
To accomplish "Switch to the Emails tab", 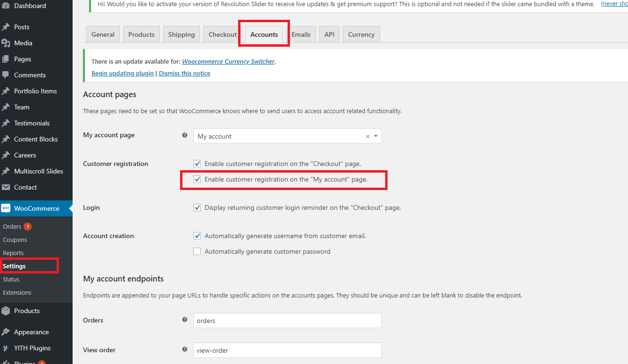I will coord(301,34).
